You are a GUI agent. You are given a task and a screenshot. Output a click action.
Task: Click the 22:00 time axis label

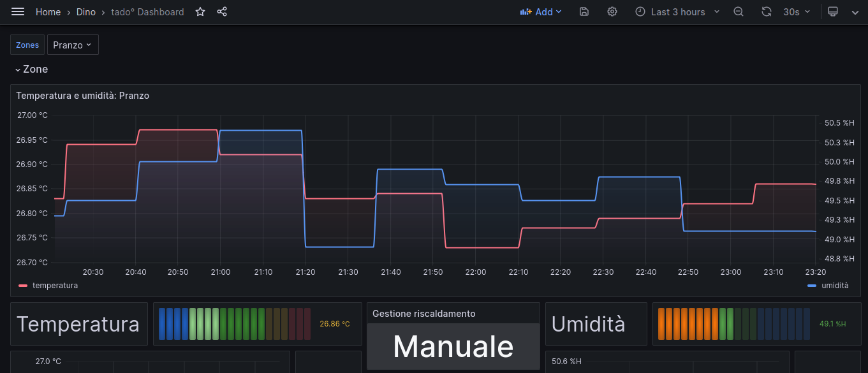click(476, 272)
